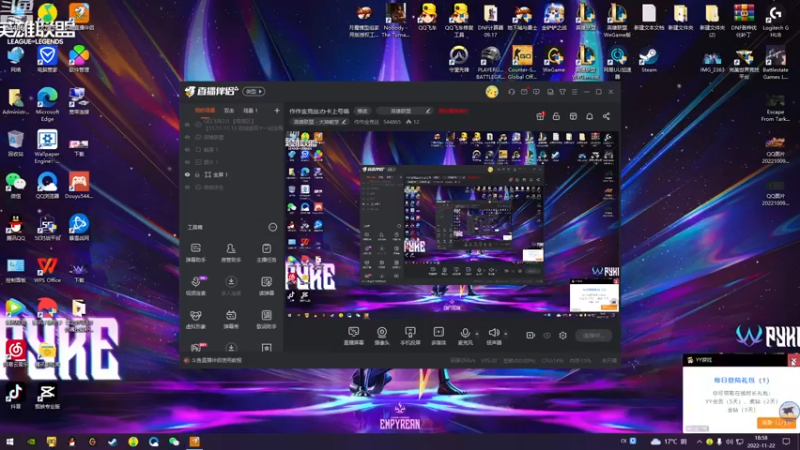Image resolution: width=800 pixels, height=450 pixels.
Task: Mute the 麦克风 microphone
Action: point(465,336)
